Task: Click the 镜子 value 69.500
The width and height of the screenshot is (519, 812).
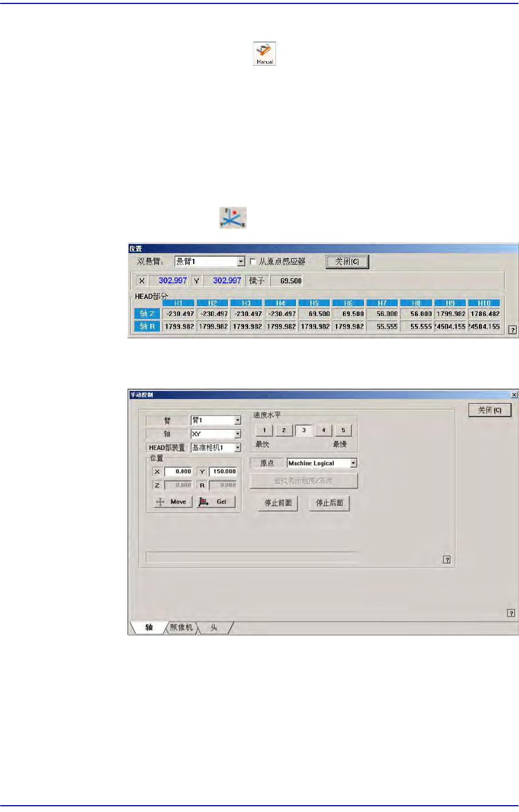Action: (287, 281)
